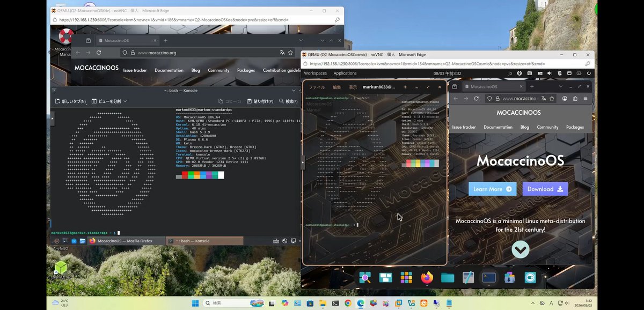
Task: Open a new tab in the KDE Firefox window
Action: [166, 41]
